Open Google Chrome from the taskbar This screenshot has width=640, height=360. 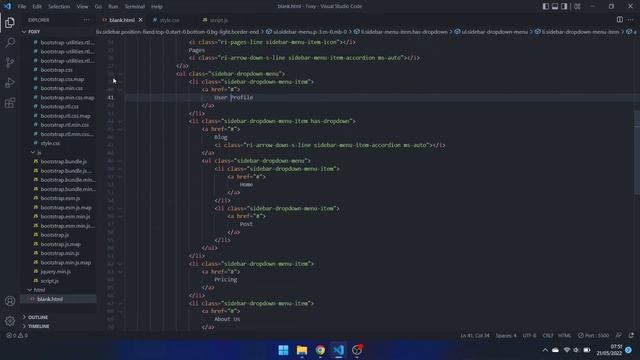point(320,350)
